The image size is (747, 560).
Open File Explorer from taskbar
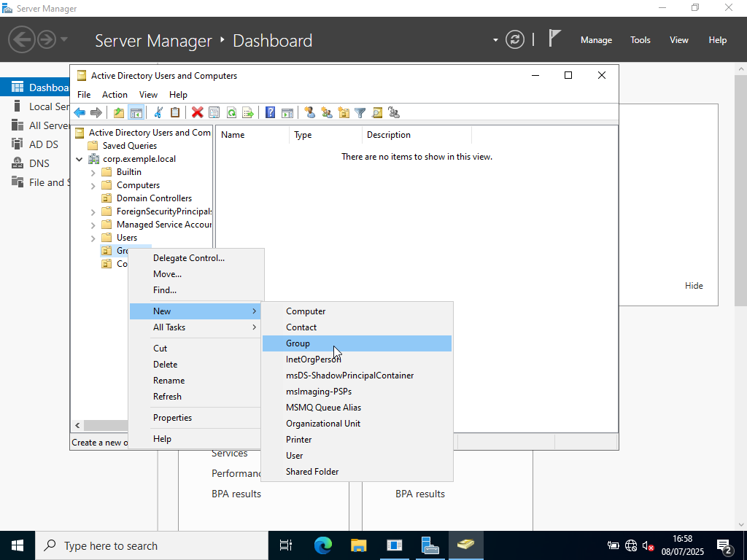358,545
